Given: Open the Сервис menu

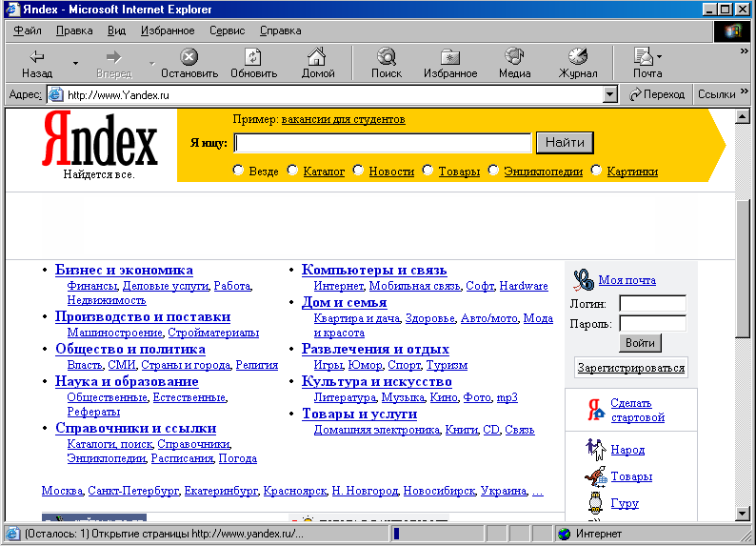Looking at the screenshot, I should click(227, 30).
